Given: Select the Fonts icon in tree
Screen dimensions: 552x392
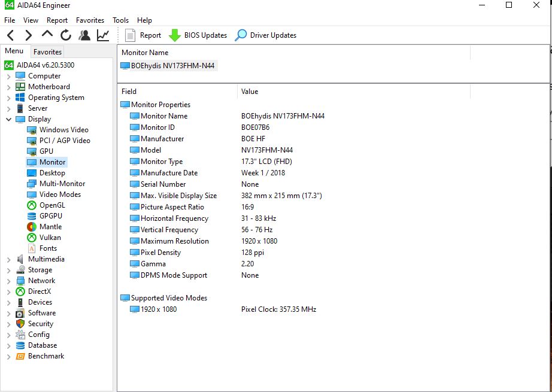Looking at the screenshot, I should pyautogui.click(x=32, y=248).
